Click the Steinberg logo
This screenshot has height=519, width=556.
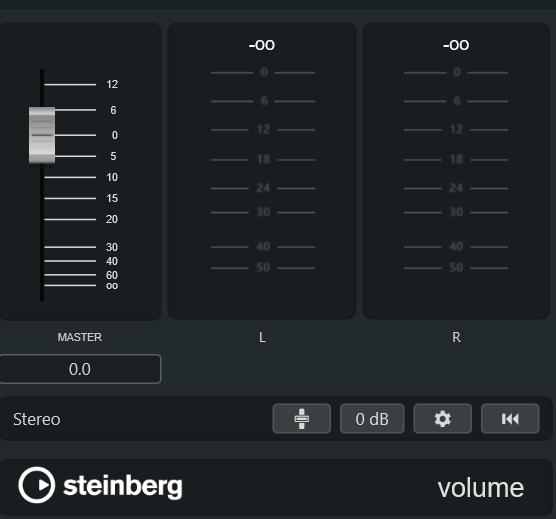100,485
